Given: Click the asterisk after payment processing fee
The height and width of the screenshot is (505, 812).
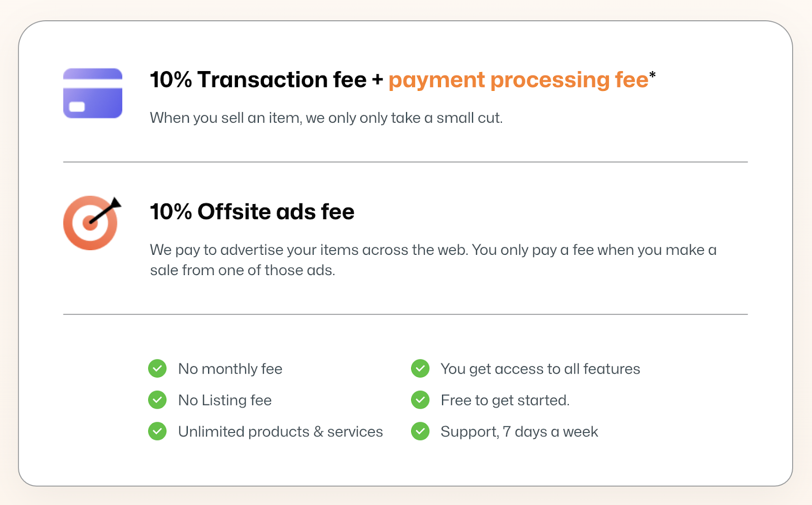Looking at the screenshot, I should (x=653, y=76).
